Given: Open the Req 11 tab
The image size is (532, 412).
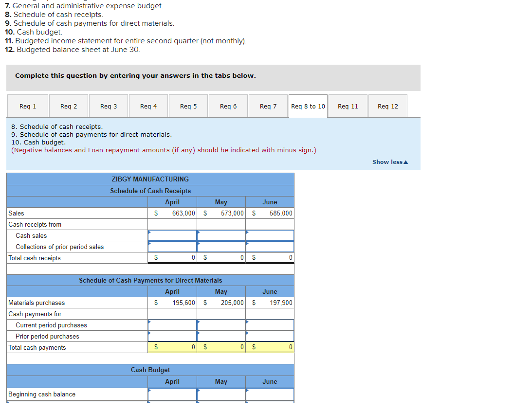Looking at the screenshot, I should click(348, 106).
